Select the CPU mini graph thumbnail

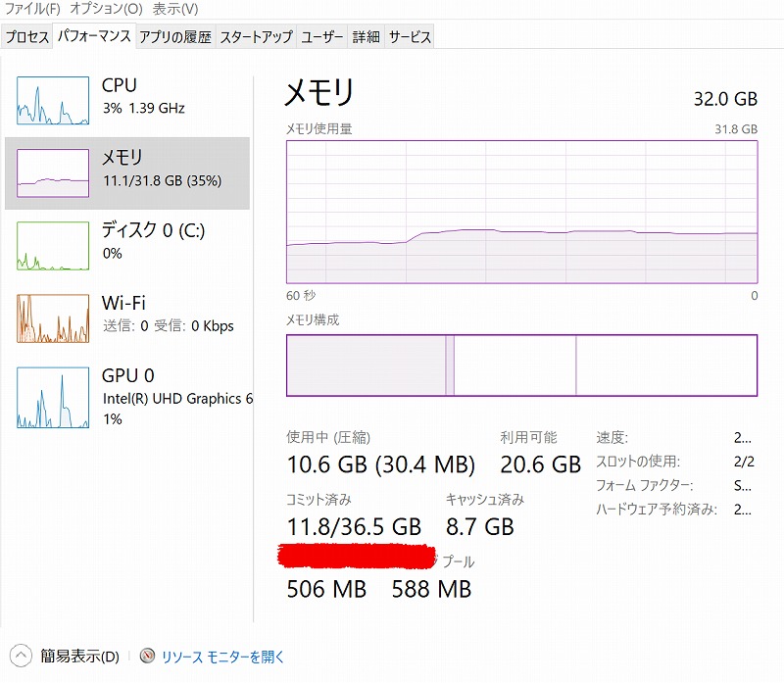pyautogui.click(x=53, y=100)
